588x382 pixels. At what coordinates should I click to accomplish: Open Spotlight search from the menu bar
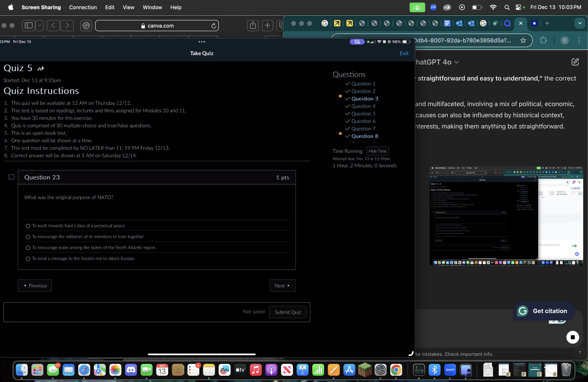coord(507,7)
